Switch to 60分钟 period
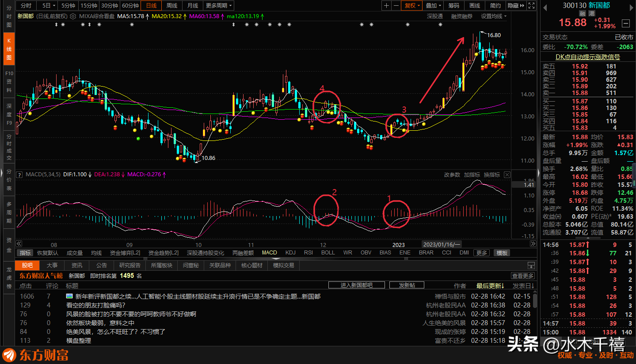The image size is (636, 364). 130,6
